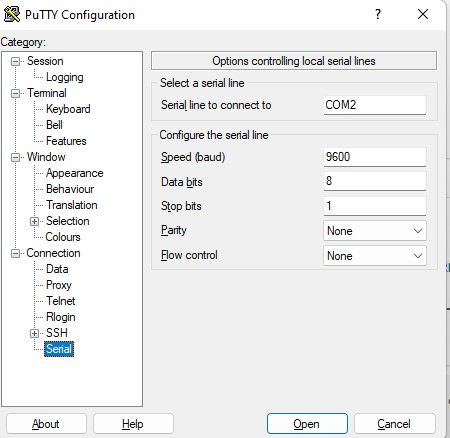Image resolution: width=450 pixels, height=438 pixels.
Task: Collapse the Session tree node
Action: pos(15,61)
